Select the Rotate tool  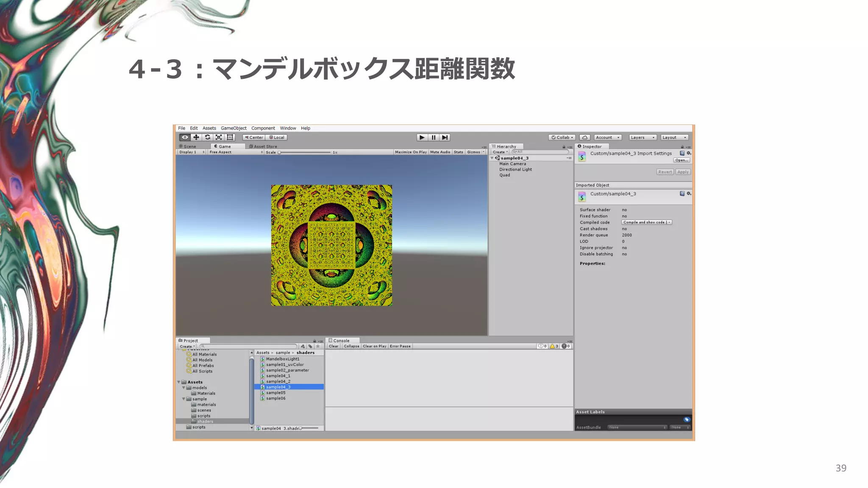click(208, 137)
